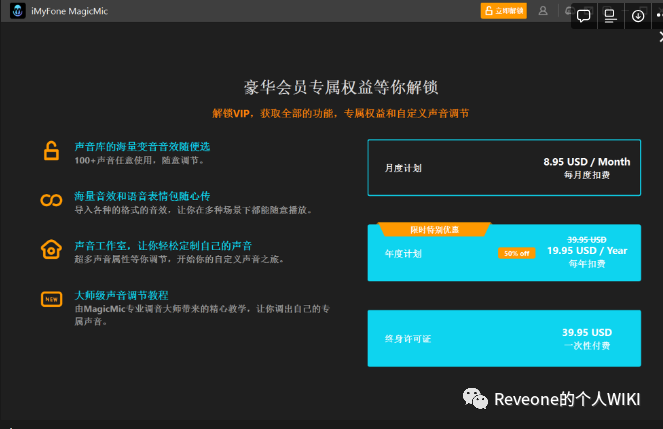Click the circled download arrow icon

[638, 16]
